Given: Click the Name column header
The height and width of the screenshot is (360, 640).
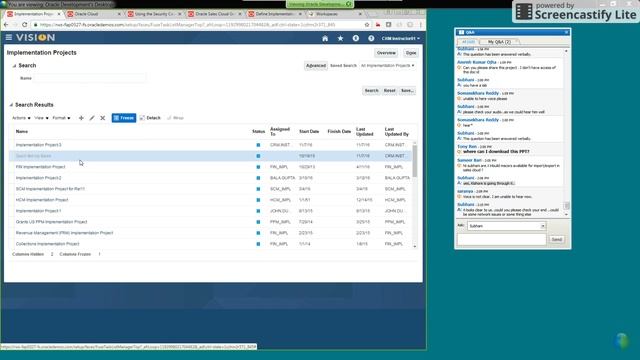Looking at the screenshot, I should tap(22, 131).
